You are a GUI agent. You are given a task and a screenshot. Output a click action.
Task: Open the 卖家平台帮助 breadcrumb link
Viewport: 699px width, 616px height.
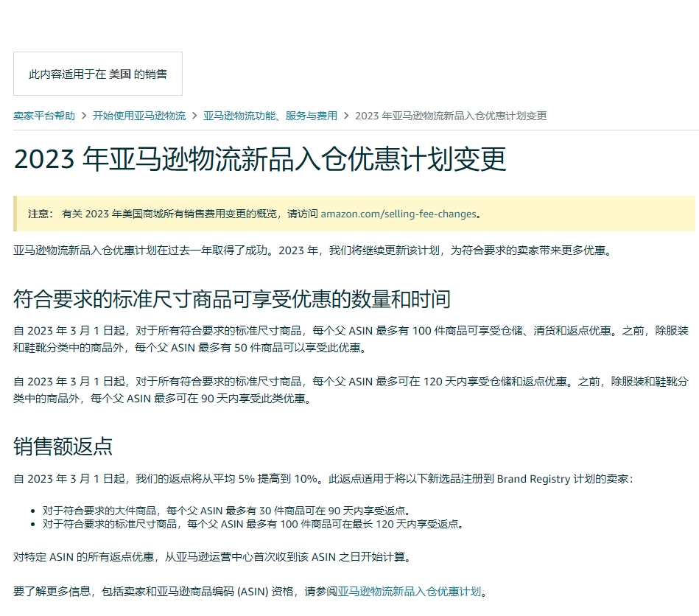pyautogui.click(x=44, y=116)
